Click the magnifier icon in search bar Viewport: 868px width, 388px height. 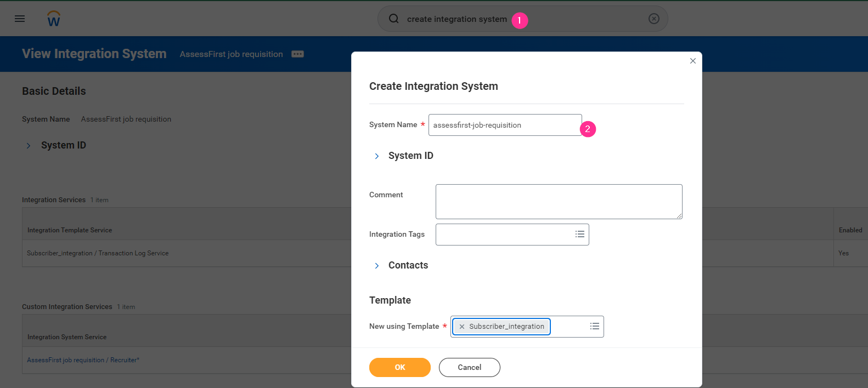[x=393, y=19]
